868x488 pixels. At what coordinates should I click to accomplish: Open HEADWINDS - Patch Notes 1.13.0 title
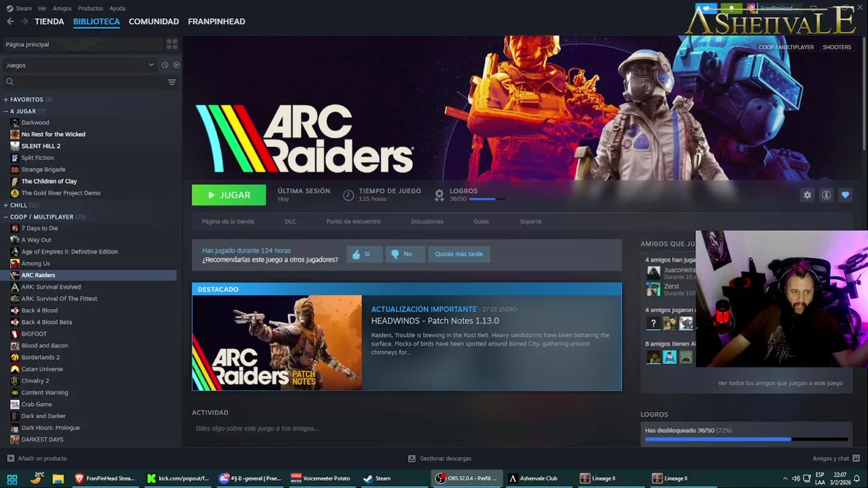click(x=435, y=321)
